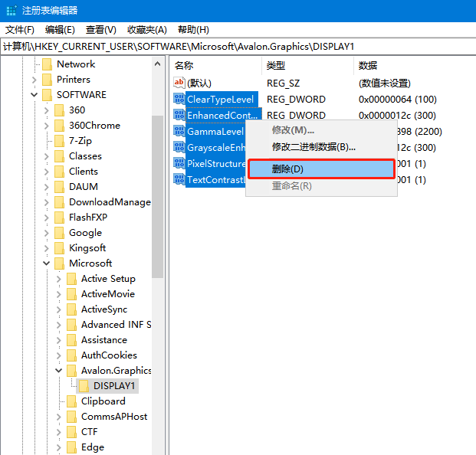476x455 pixels.
Task: Open the 收藏夹(A) menu
Action: [x=146, y=30]
